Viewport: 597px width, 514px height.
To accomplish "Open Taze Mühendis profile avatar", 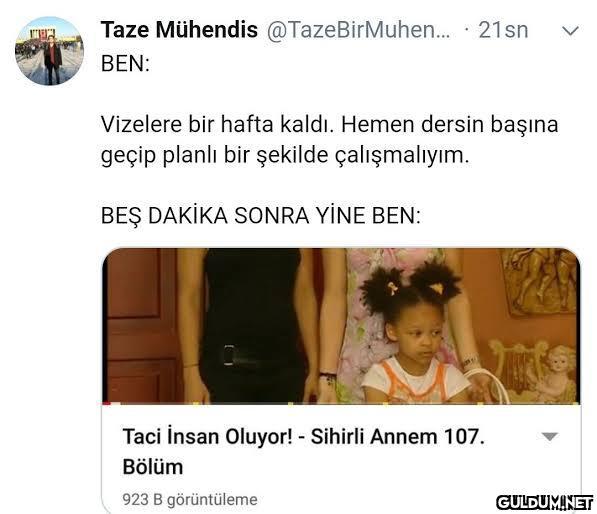I will [x=49, y=51].
